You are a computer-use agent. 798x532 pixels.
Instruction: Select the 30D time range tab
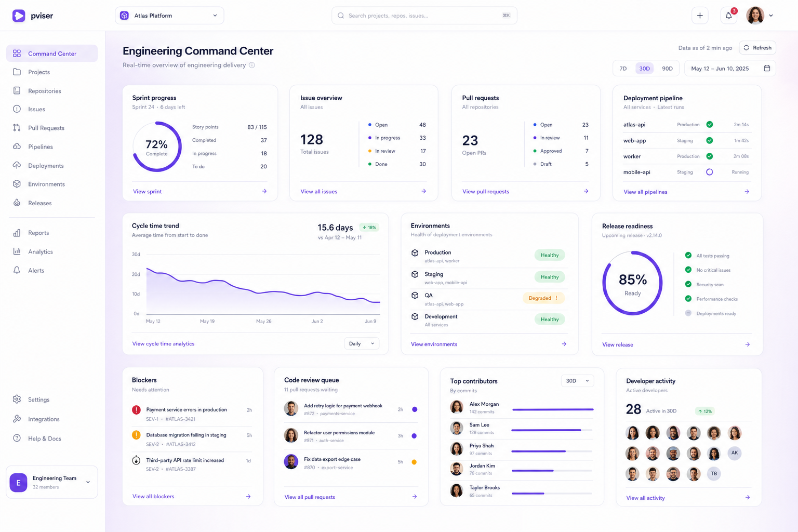pyautogui.click(x=645, y=69)
